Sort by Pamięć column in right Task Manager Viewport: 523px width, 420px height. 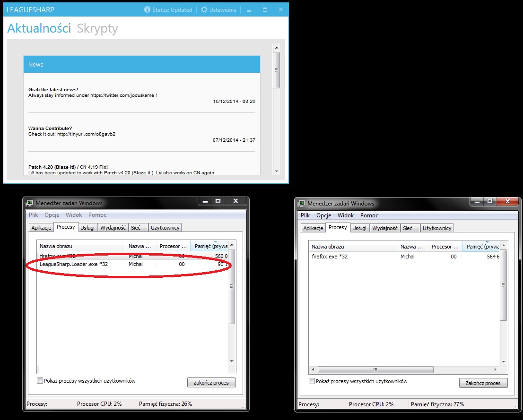(481, 247)
